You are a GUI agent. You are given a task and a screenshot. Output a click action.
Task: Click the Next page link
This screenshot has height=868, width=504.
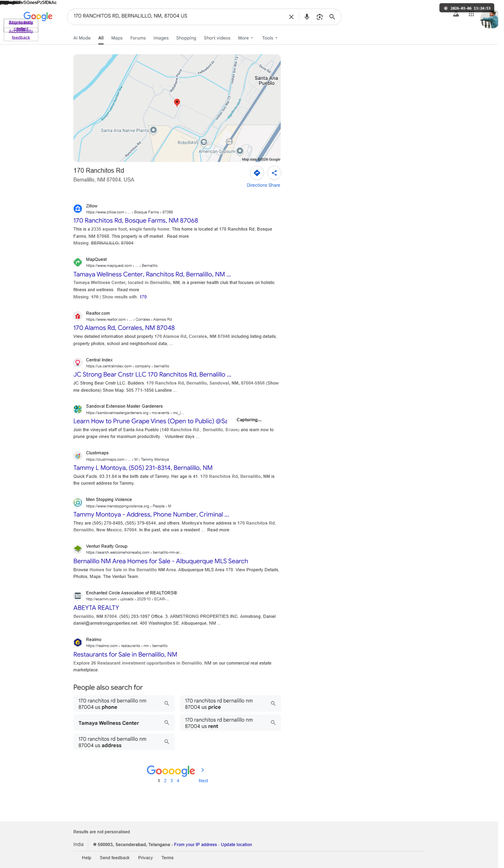point(203,781)
